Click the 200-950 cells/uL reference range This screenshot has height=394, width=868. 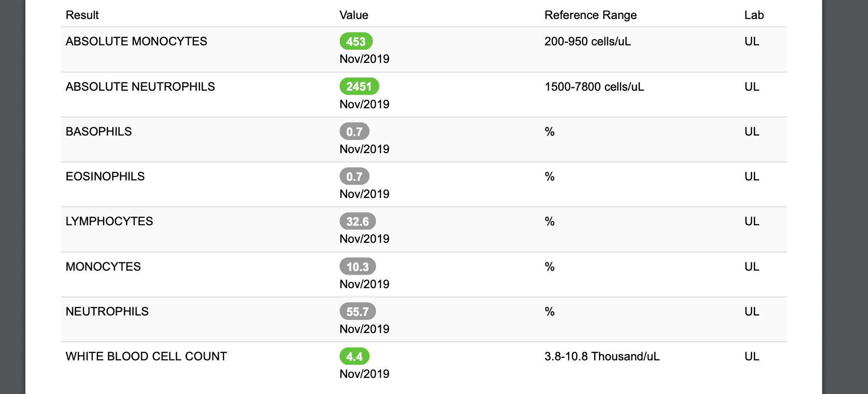point(588,41)
